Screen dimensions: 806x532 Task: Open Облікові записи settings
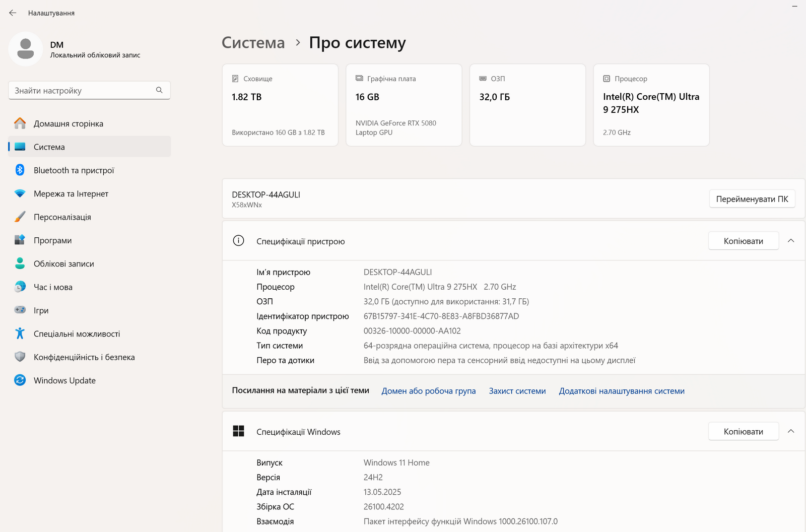coord(90,263)
